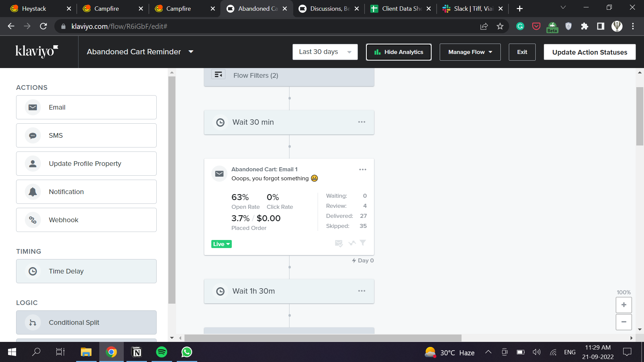The height and width of the screenshot is (362, 644).
Task: Select the SMS action block
Action: point(86,135)
